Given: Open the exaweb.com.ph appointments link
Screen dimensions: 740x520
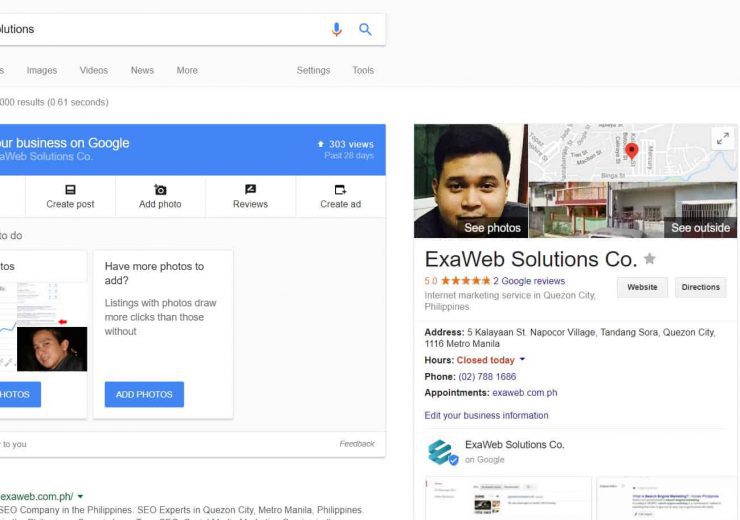Looking at the screenshot, I should (x=524, y=393).
